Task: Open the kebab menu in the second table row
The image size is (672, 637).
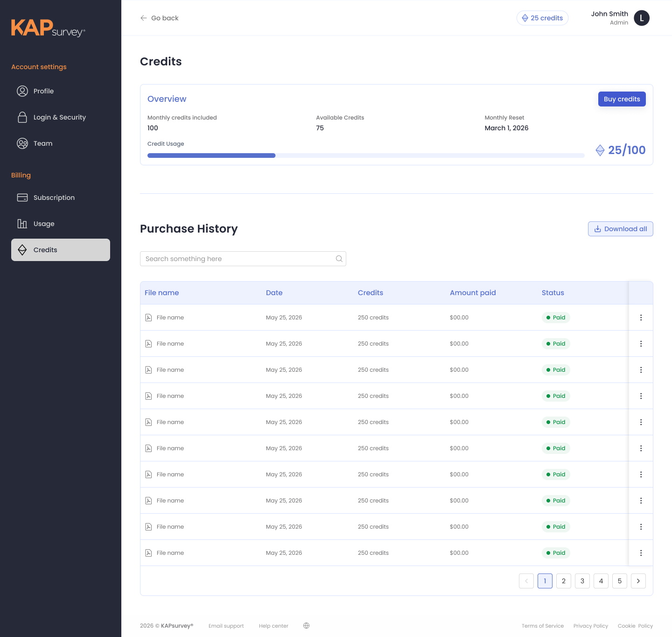Action: coord(641,344)
